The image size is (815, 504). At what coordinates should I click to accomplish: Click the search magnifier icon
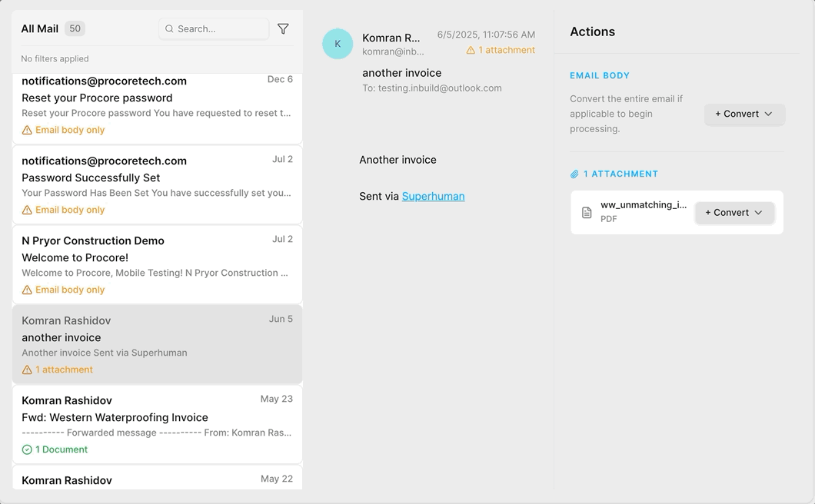(169, 28)
